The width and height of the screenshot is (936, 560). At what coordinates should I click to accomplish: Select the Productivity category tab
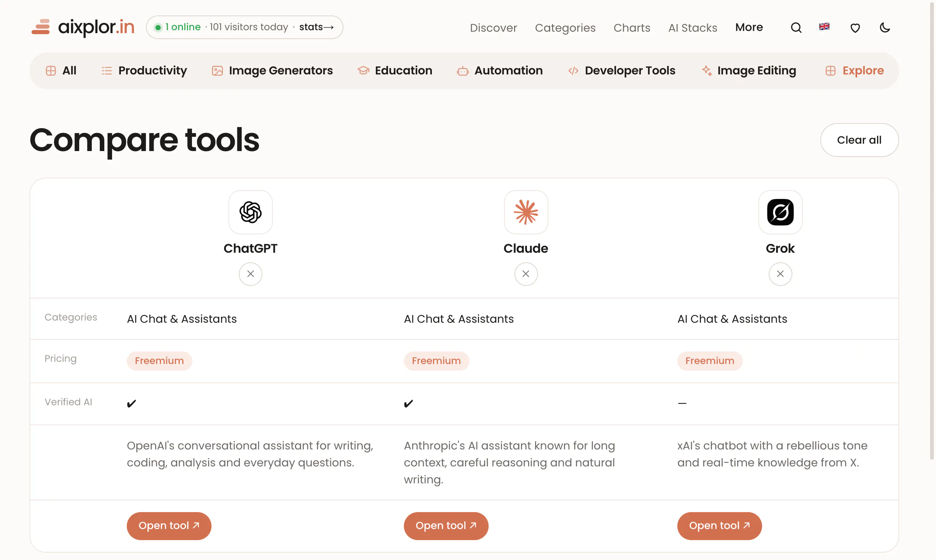pyautogui.click(x=144, y=71)
